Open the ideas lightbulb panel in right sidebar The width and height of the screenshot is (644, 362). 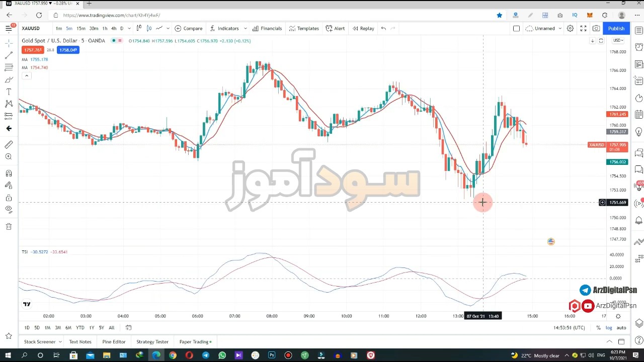tap(638, 132)
